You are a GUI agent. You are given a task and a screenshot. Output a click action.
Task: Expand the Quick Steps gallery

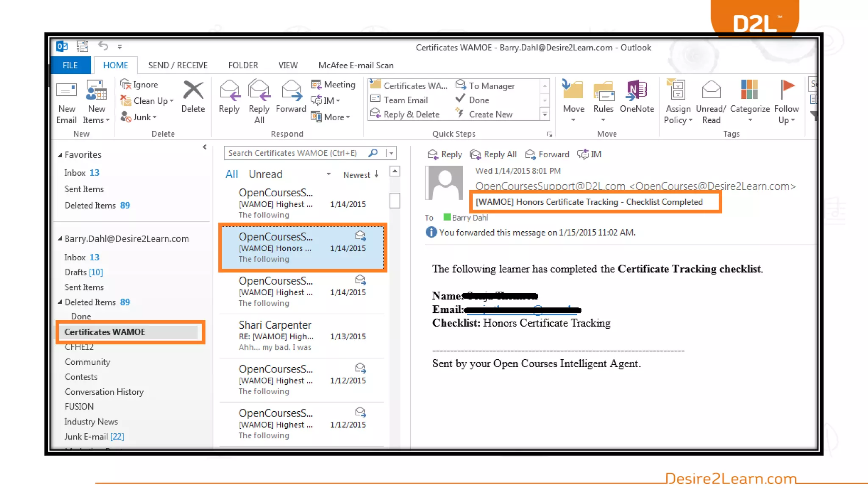(545, 114)
